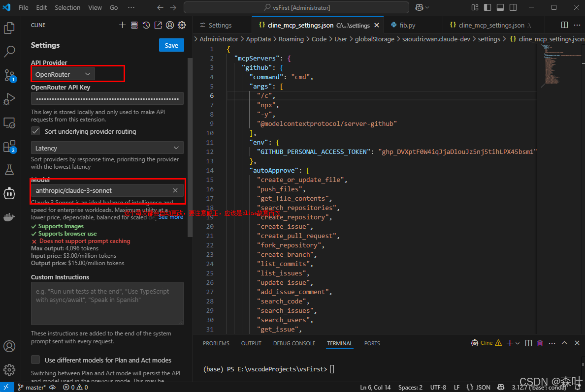The height and width of the screenshot is (392, 585).
Task: Open the Docker whale view
Action: click(x=9, y=217)
